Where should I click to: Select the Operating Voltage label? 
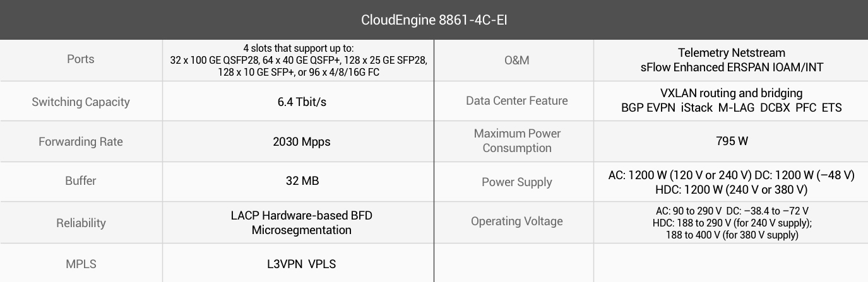[x=517, y=221]
